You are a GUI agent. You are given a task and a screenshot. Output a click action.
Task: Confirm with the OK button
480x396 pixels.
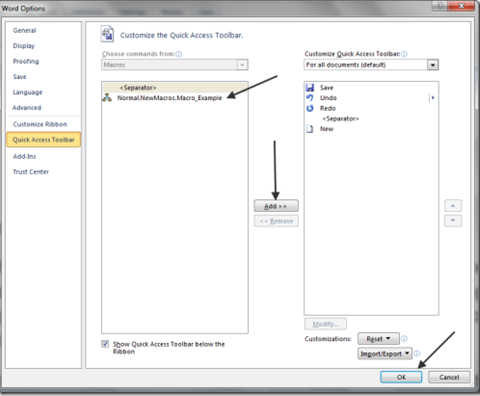pos(401,377)
